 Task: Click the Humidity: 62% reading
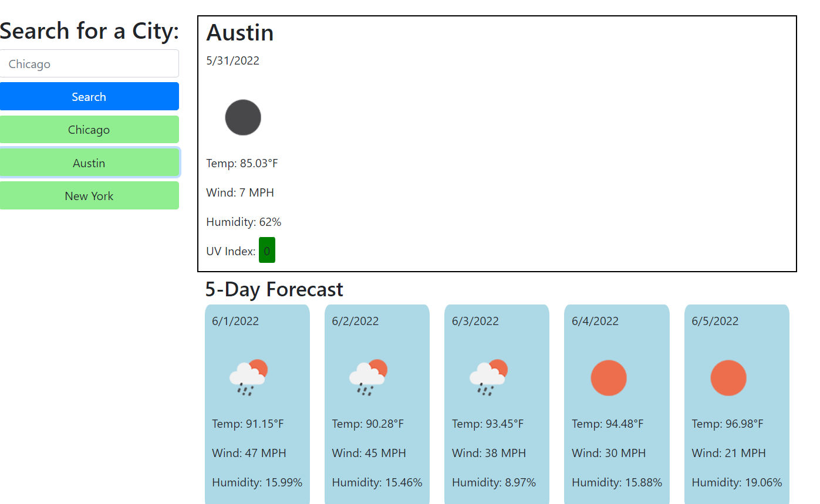click(244, 222)
